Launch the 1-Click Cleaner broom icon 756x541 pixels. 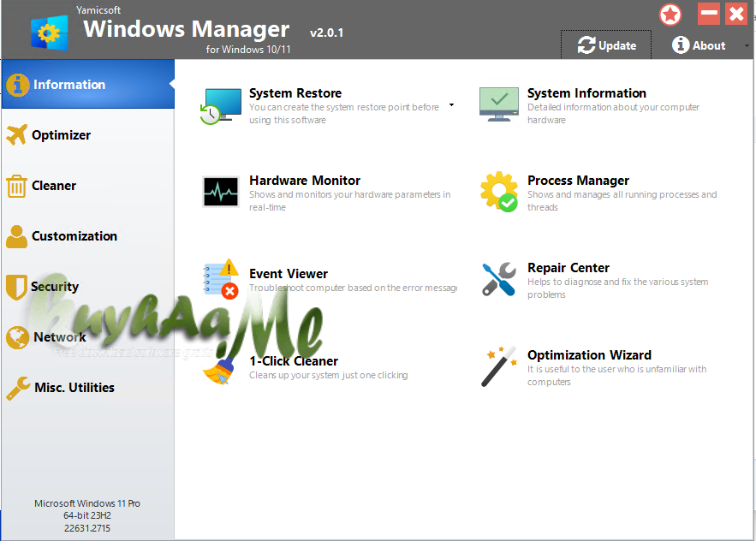pyautogui.click(x=219, y=371)
